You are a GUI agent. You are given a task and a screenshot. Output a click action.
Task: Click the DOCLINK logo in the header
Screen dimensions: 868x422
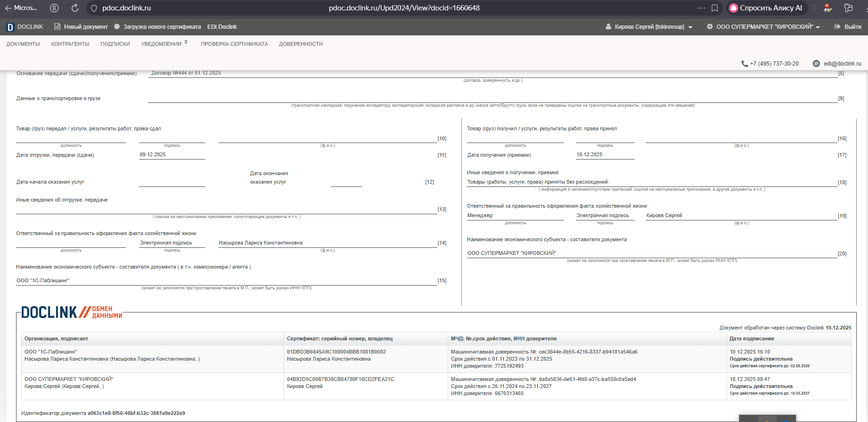[25, 27]
